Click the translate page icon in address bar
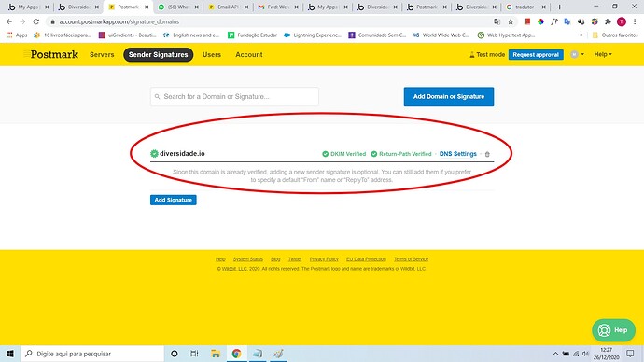The height and width of the screenshot is (362, 644). tap(497, 21)
